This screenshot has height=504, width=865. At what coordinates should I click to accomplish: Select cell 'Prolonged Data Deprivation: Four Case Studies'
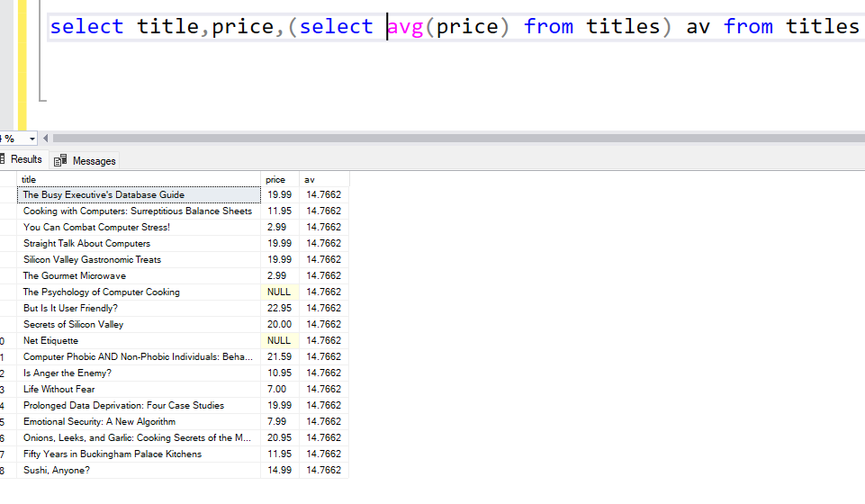139,405
